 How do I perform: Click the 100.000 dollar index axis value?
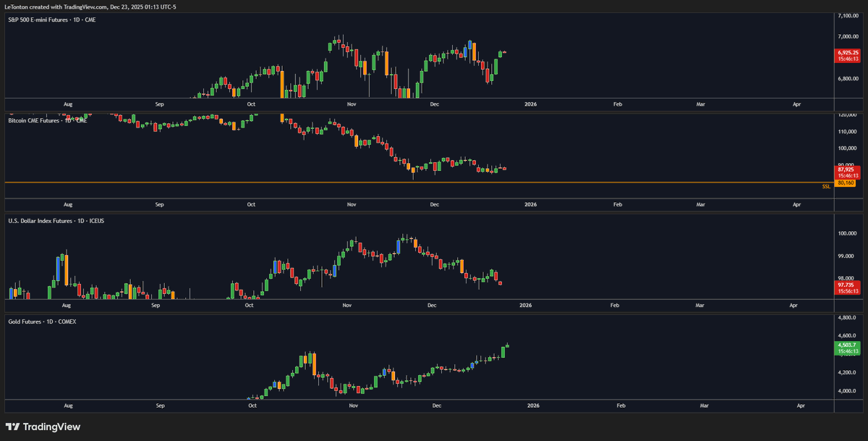click(847, 233)
